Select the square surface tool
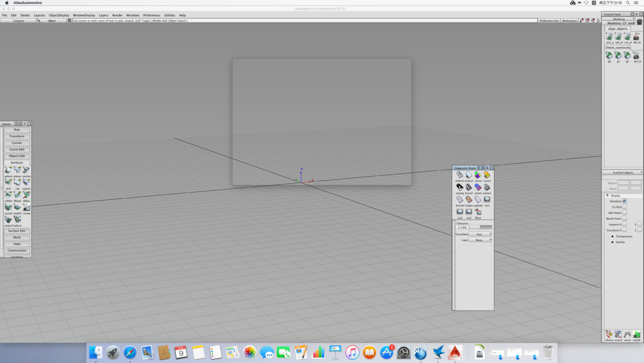The height and width of the screenshot is (363, 644). (26, 182)
